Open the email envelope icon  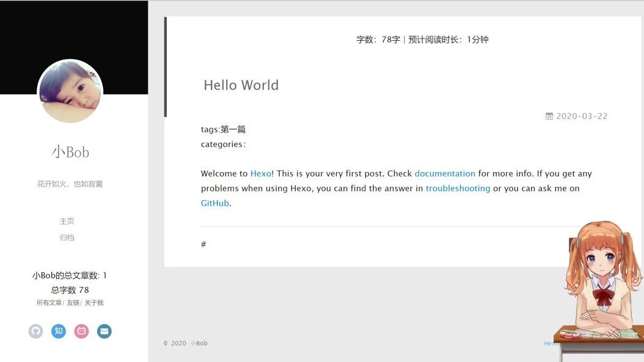point(104,331)
